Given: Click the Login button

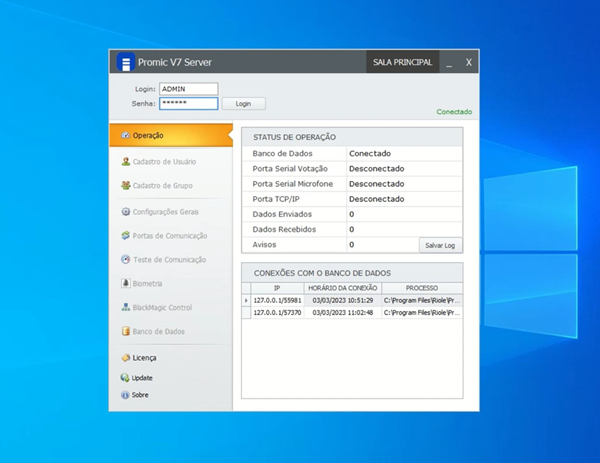Looking at the screenshot, I should tap(243, 104).
